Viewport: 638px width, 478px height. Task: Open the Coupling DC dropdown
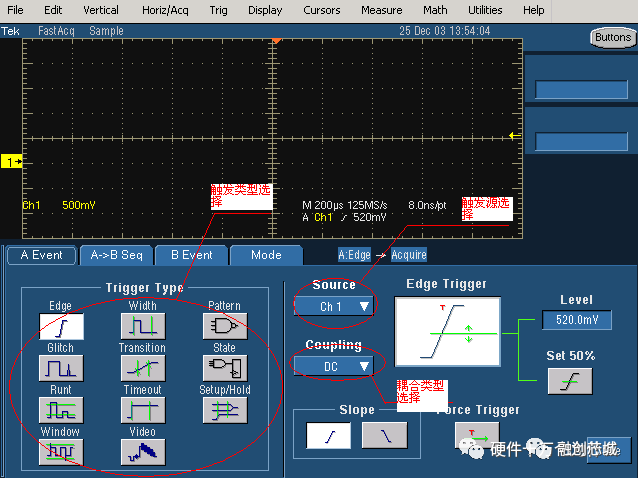334,367
